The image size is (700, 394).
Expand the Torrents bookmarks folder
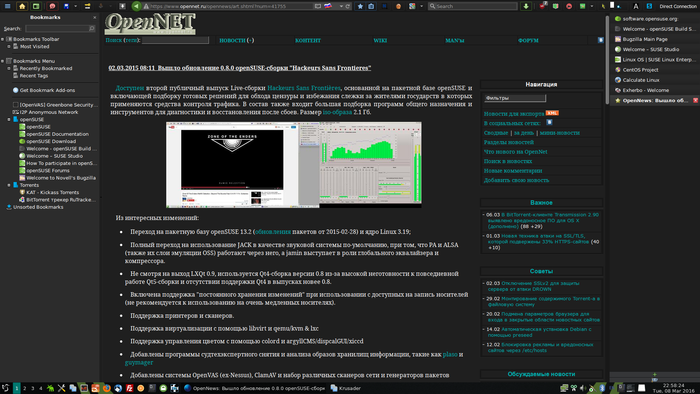9,185
